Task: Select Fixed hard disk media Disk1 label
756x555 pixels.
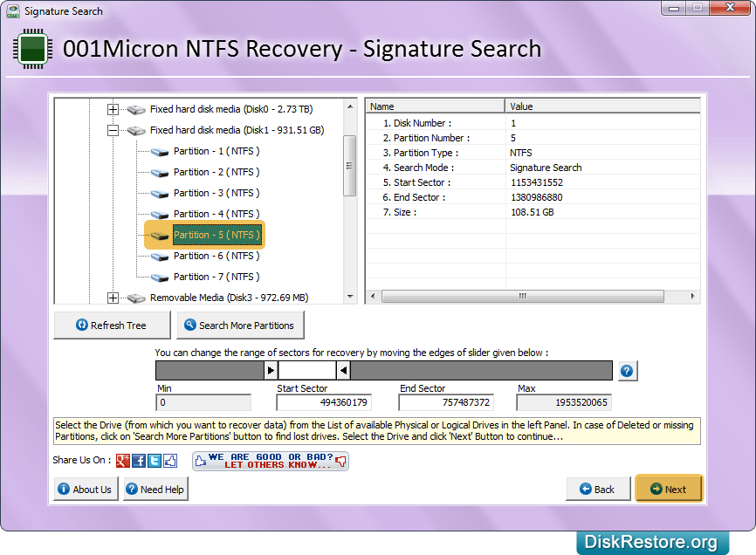Action: [237, 130]
